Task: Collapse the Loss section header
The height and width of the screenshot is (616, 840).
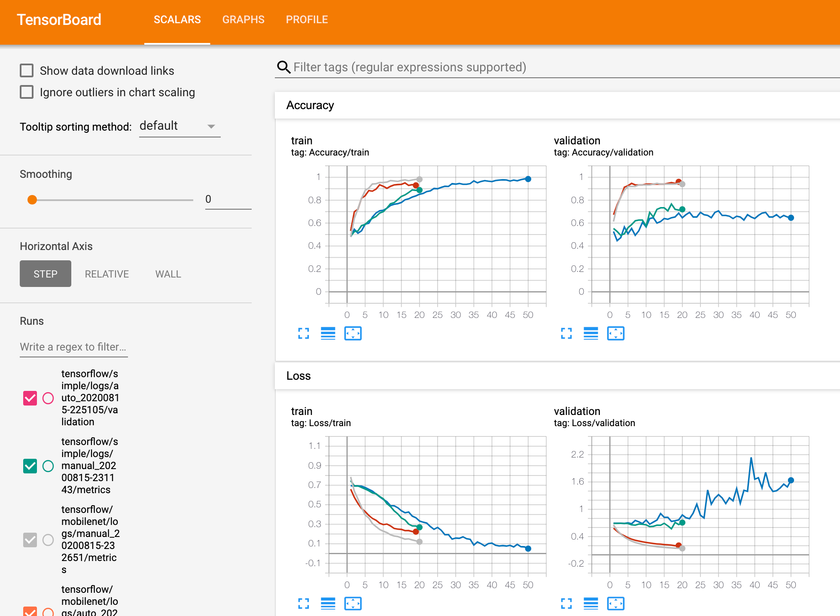Action: coord(298,376)
